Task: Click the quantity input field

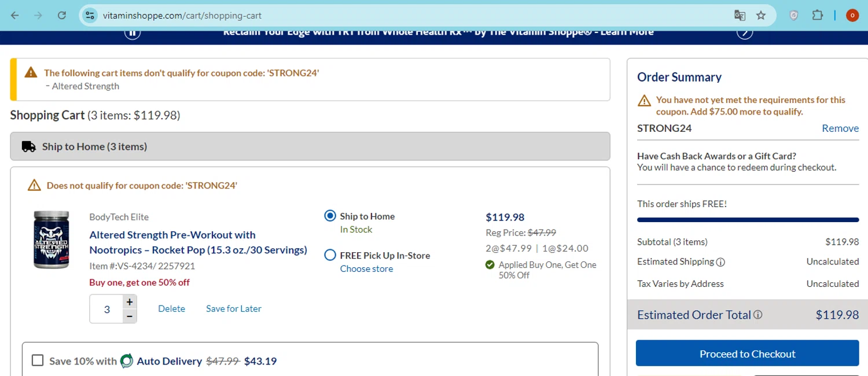Action: click(x=106, y=309)
